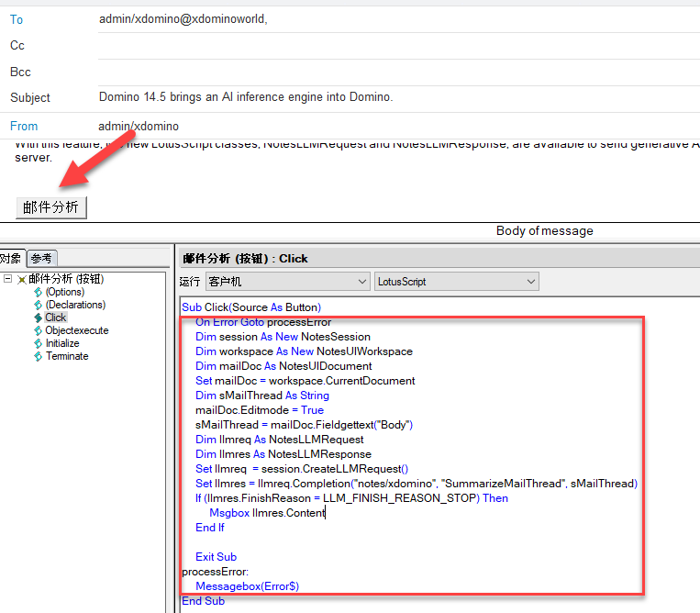Click the End If line

pos(210,528)
